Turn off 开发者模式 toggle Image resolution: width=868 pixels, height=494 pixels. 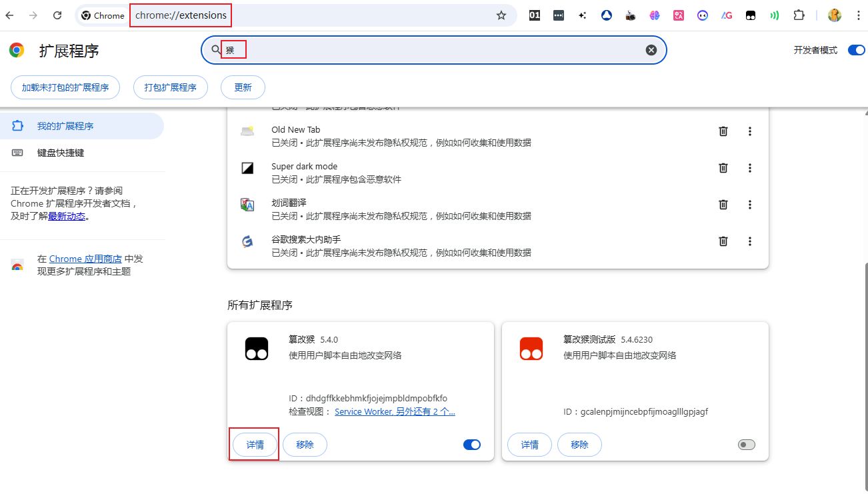click(856, 50)
